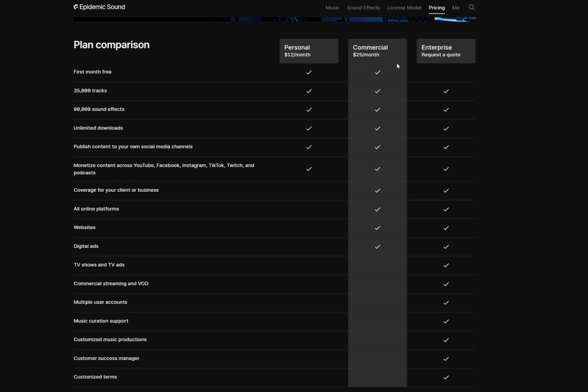Select the 'Music curation support' label
Image resolution: width=588 pixels, height=392 pixels.
(x=101, y=321)
